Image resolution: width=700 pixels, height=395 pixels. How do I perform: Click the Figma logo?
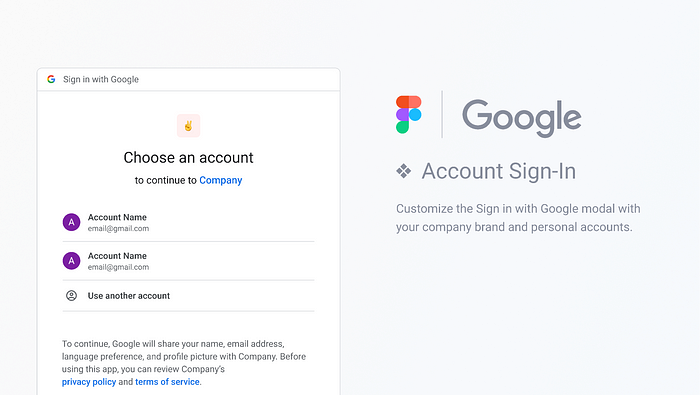click(408, 114)
